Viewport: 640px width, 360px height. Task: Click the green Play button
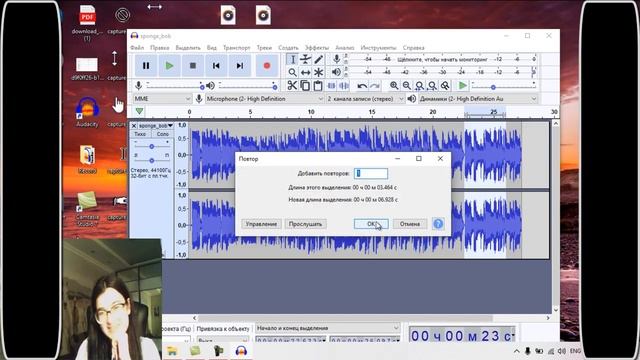[169, 66]
